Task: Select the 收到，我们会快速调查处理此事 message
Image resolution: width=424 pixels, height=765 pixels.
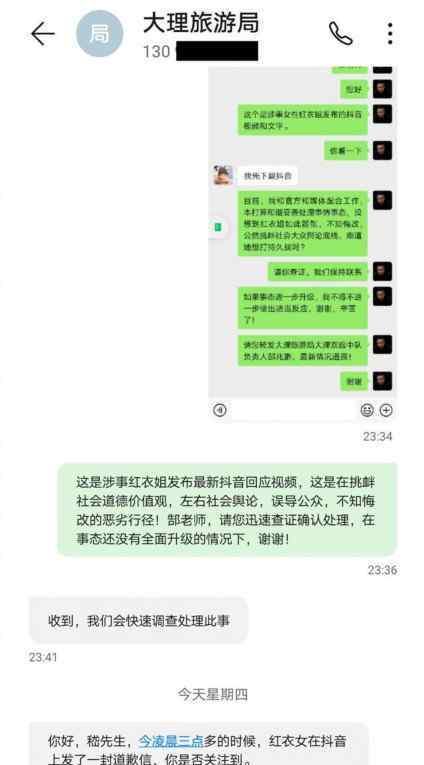Action: pos(139,621)
